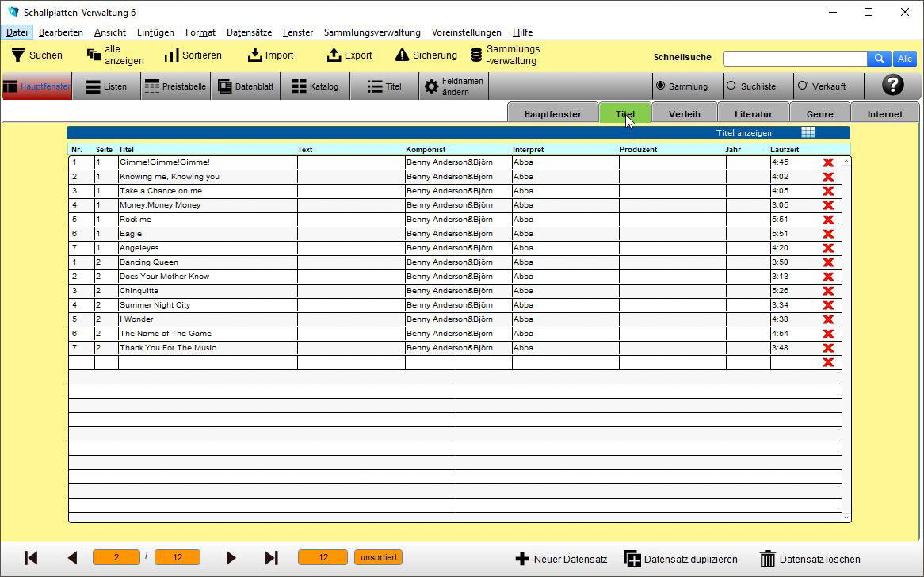Jump to last record with navigation arrow

click(271, 558)
